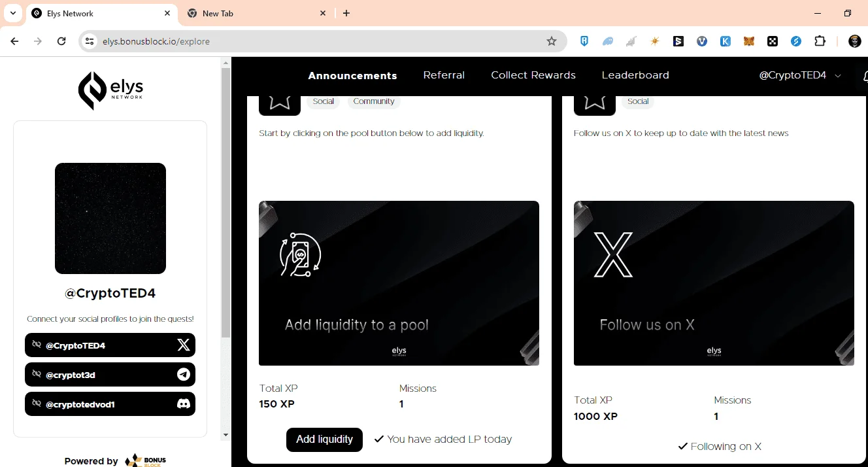Click the 'You have added LP today' text
This screenshot has width=868, height=467.
(449, 440)
